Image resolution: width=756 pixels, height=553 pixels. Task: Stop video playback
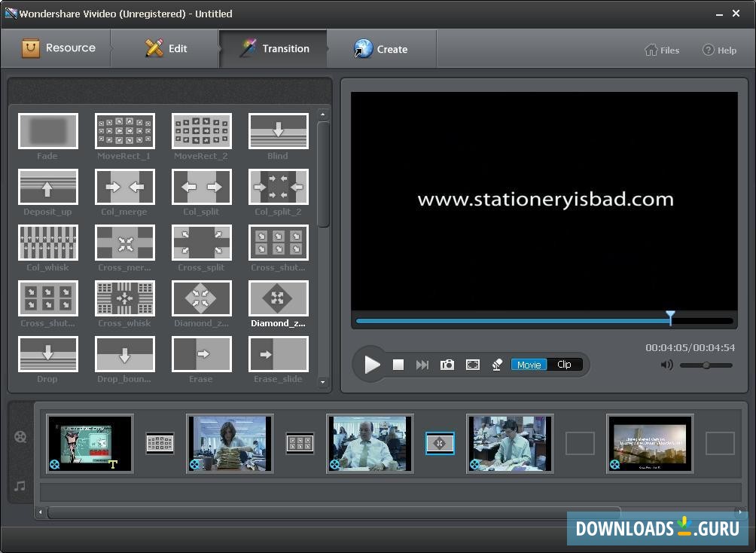398,365
